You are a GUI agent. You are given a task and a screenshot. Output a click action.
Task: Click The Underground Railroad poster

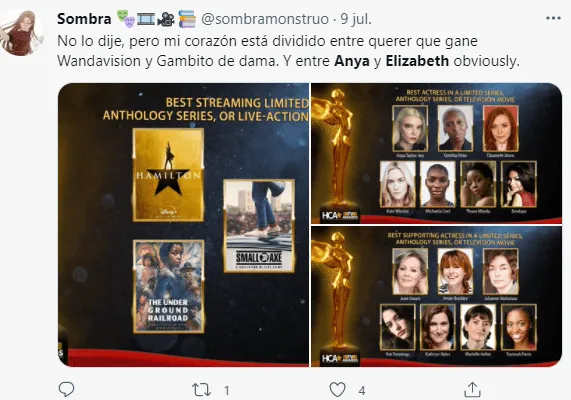pos(169,286)
